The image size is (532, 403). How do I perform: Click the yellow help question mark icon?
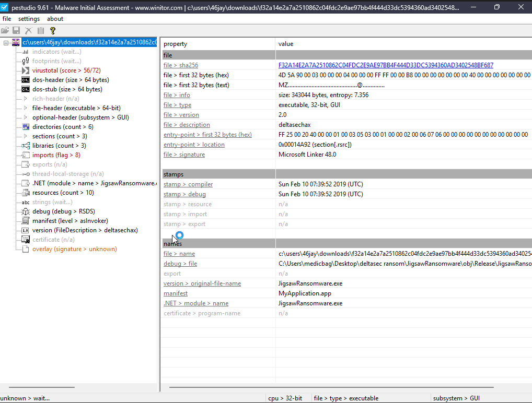(53, 30)
